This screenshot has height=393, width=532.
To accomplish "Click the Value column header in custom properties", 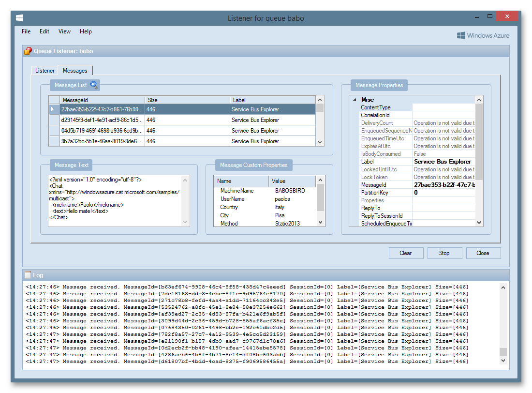I will [293, 181].
